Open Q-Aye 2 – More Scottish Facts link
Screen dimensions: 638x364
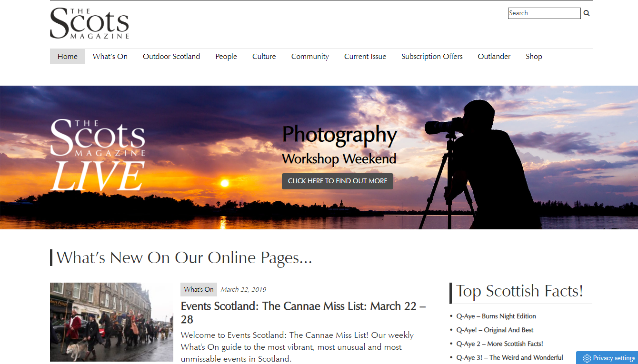click(499, 344)
